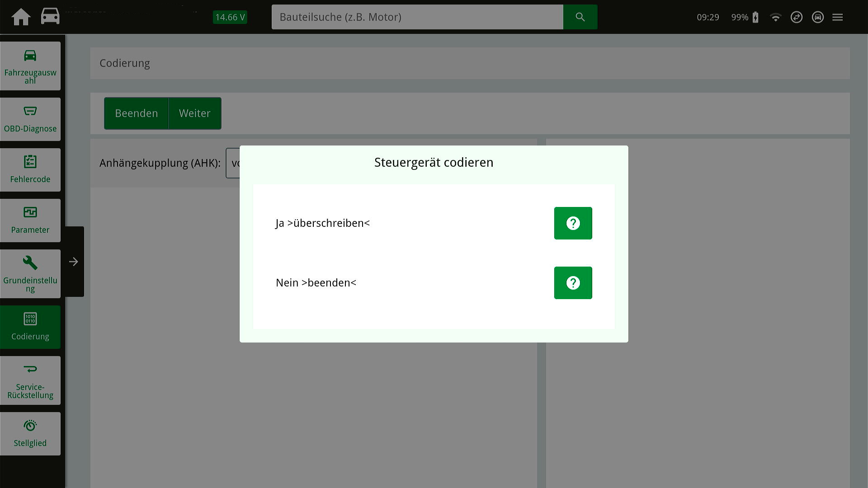
Task: Open help for Nein >beenden< option
Action: coord(573,283)
